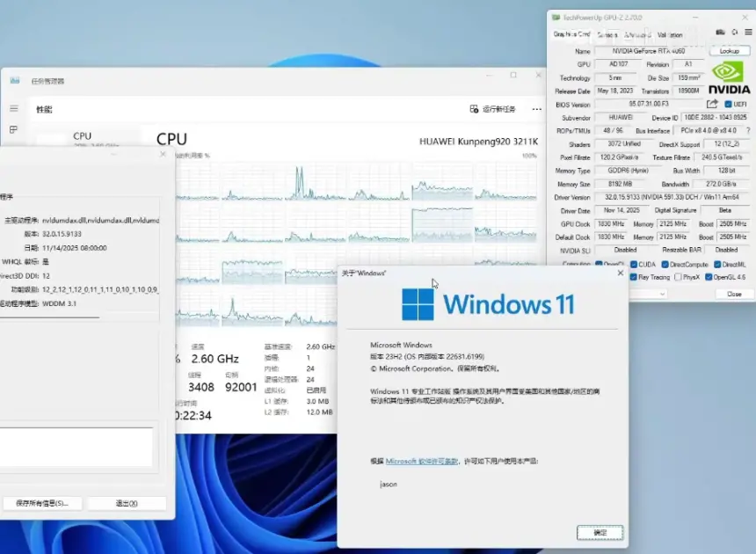Click the Device ID 10DE 2882 field

click(715, 117)
